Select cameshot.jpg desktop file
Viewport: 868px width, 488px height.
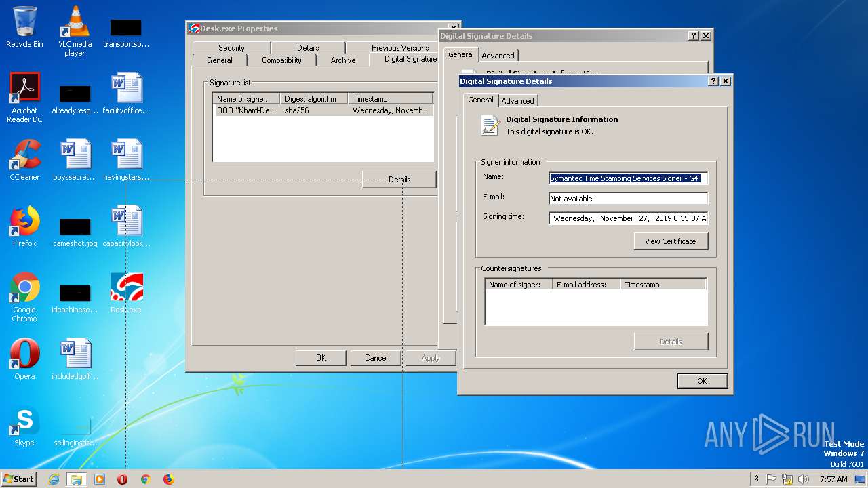tap(75, 232)
